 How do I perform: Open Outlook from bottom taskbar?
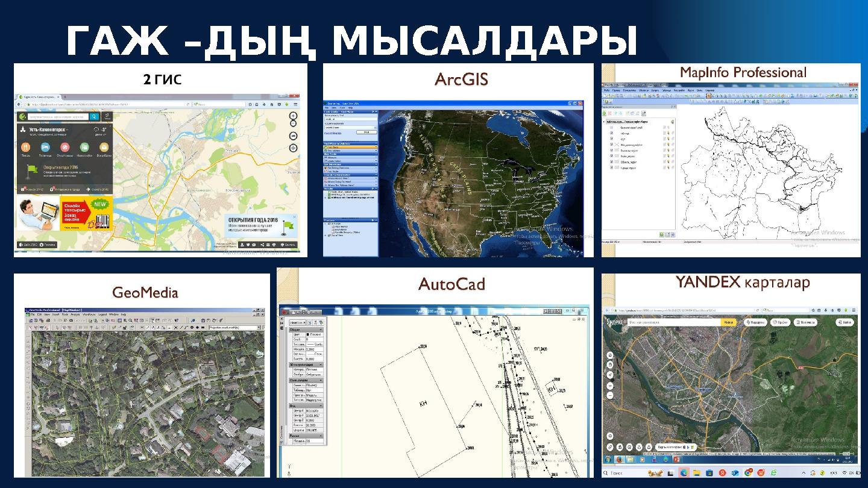coord(735,472)
